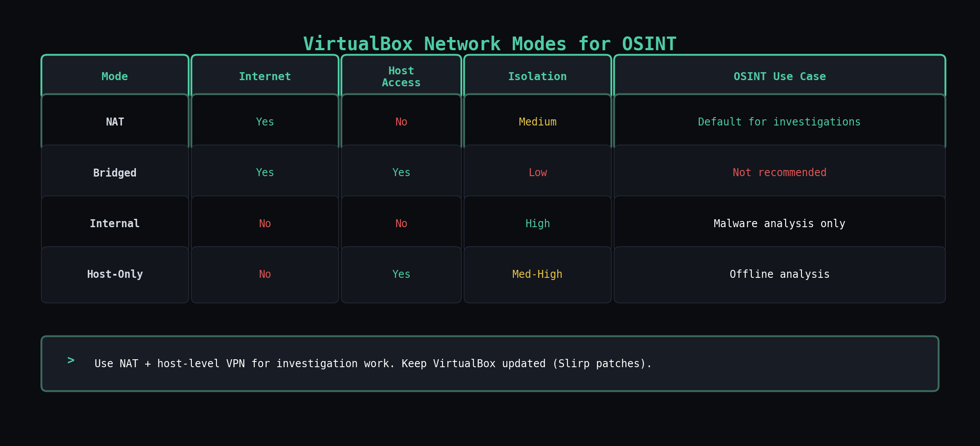Click the Med-High isolation value
Viewport: 980px width, 446px height.
pyautogui.click(x=537, y=274)
